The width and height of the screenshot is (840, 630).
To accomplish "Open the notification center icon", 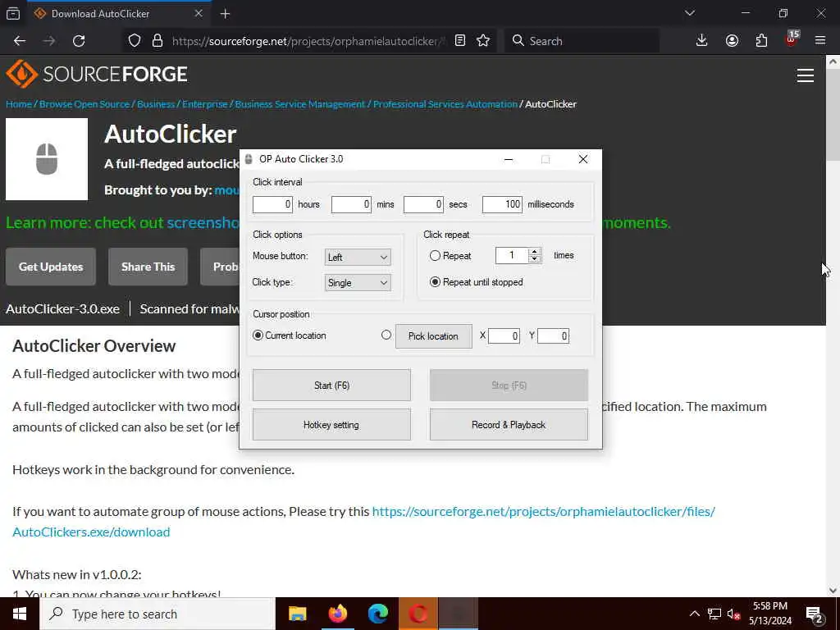I will click(x=815, y=614).
